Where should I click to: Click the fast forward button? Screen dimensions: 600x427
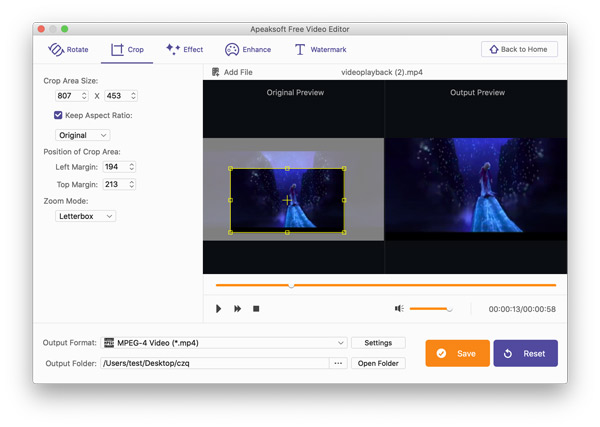pos(238,309)
